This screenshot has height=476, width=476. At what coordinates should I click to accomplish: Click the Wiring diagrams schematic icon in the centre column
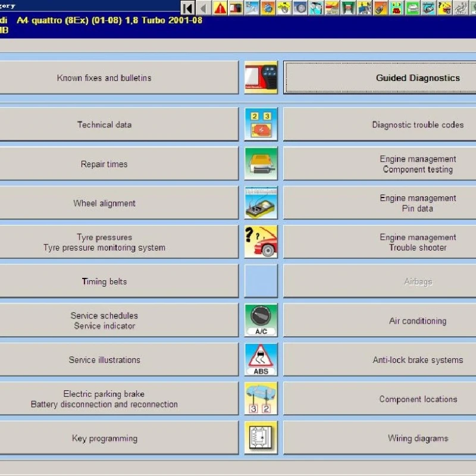click(x=261, y=438)
